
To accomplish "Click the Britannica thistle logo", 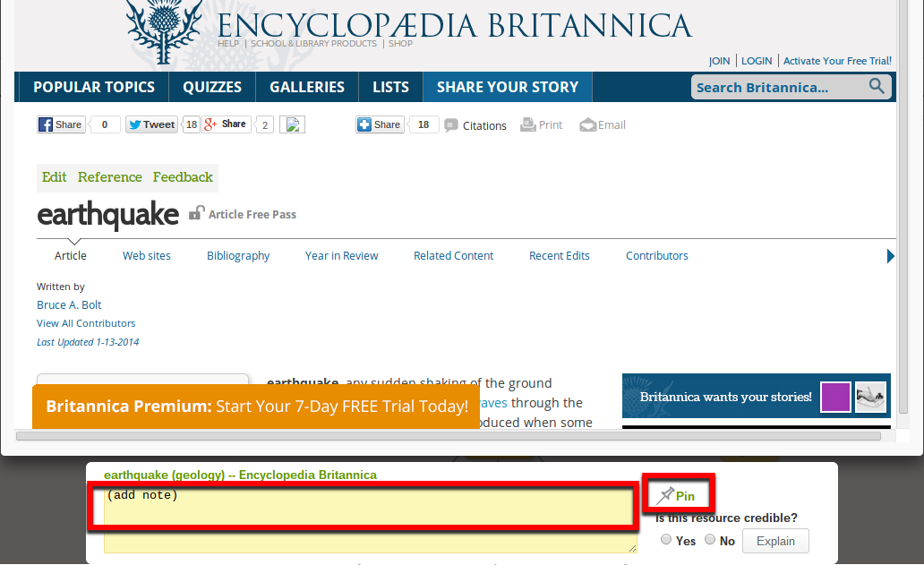I will coord(164,30).
